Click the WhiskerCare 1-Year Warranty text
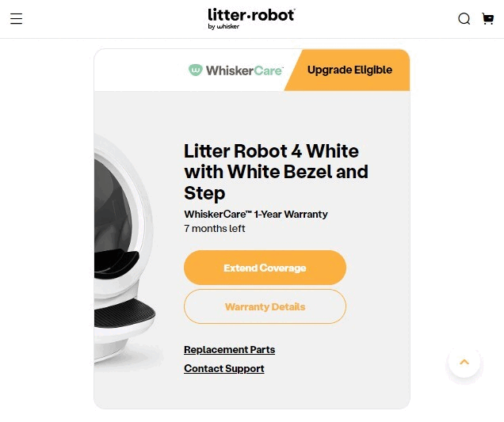 click(x=255, y=215)
